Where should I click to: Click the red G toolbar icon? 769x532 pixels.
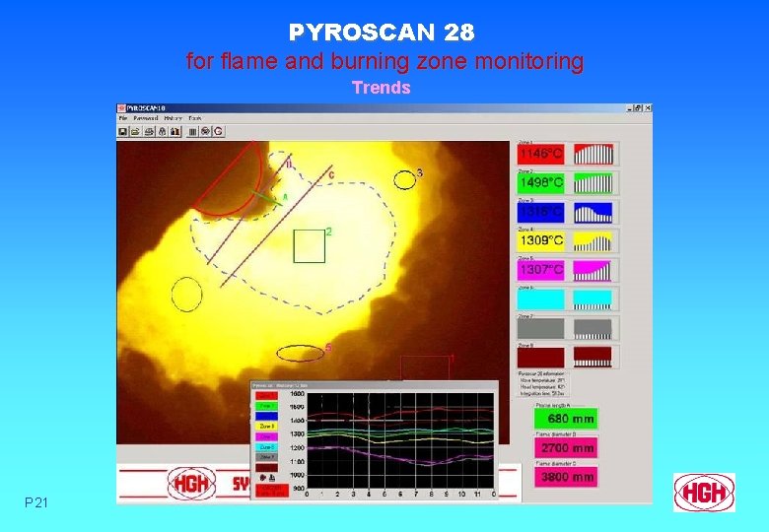[x=218, y=131]
